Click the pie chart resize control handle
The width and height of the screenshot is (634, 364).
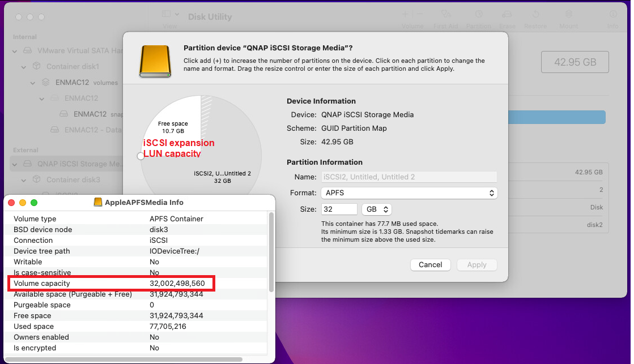click(141, 156)
